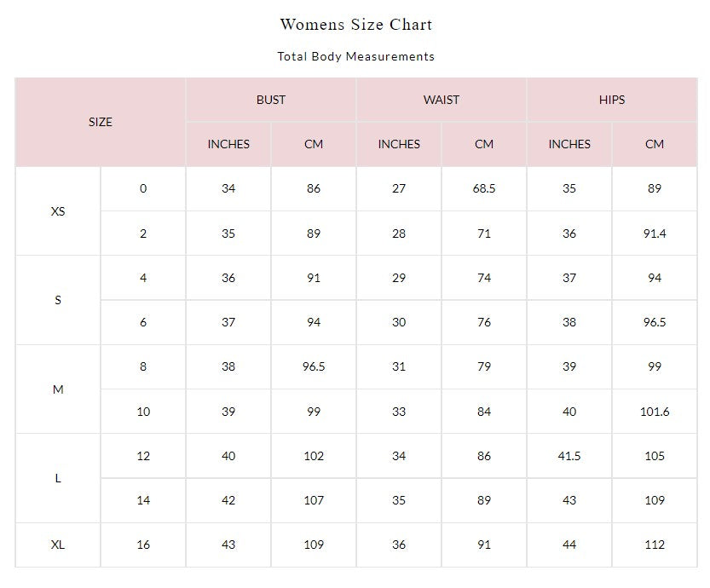Select the HIPS column header
Viewport: 710px width, 588px height.
[612, 100]
